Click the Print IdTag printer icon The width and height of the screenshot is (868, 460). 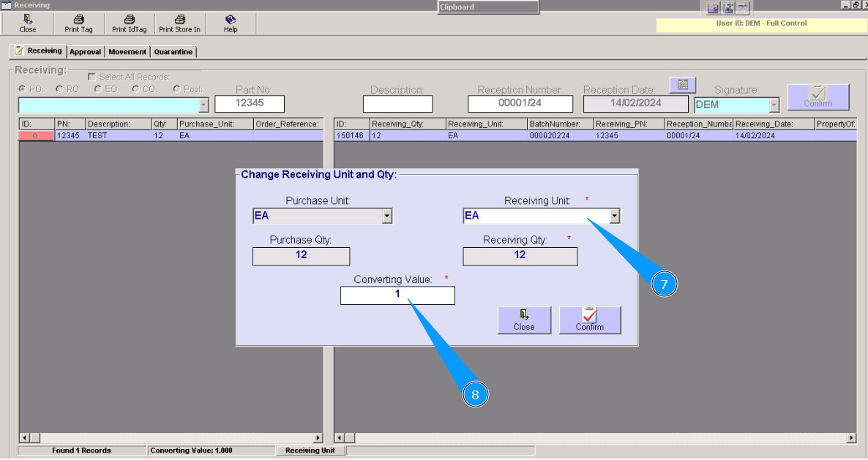(x=130, y=20)
